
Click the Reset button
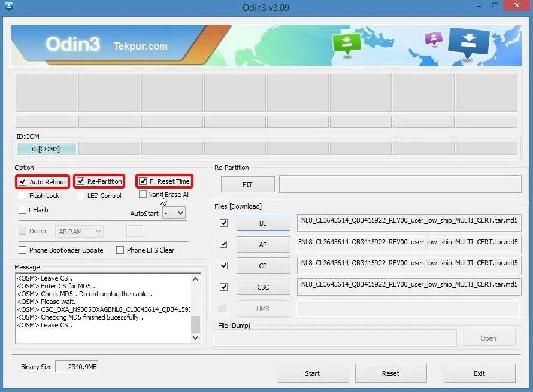coord(391,373)
